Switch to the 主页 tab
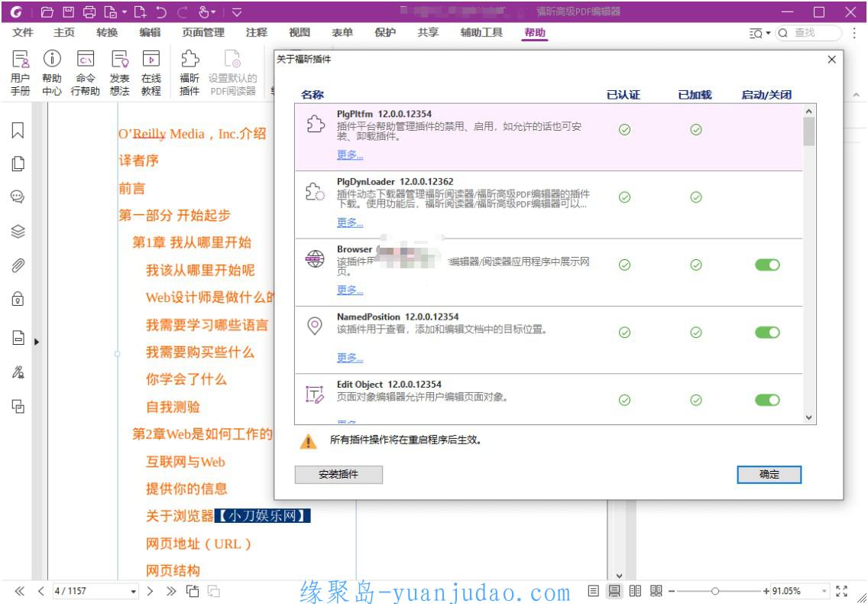The width and height of the screenshot is (868, 604). 64,33
